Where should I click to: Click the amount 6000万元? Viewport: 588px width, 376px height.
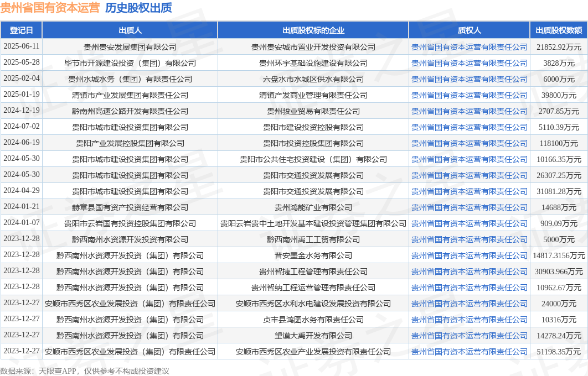point(559,79)
